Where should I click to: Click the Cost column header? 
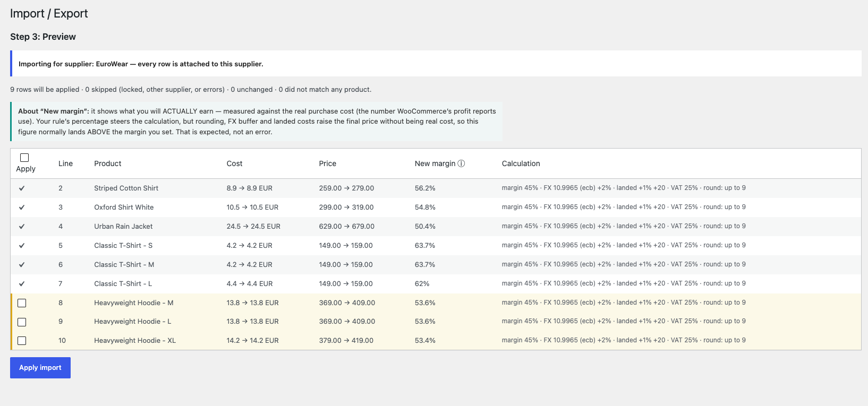(234, 163)
